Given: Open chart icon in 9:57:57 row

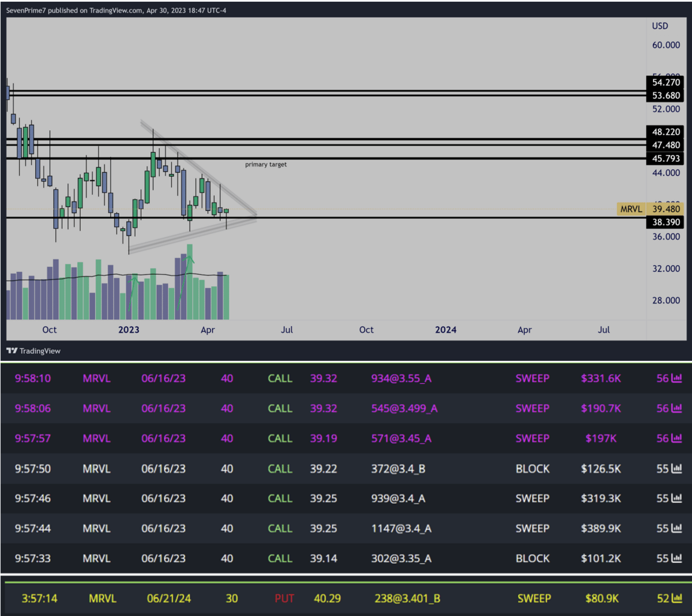Looking at the screenshot, I should coord(677,439).
